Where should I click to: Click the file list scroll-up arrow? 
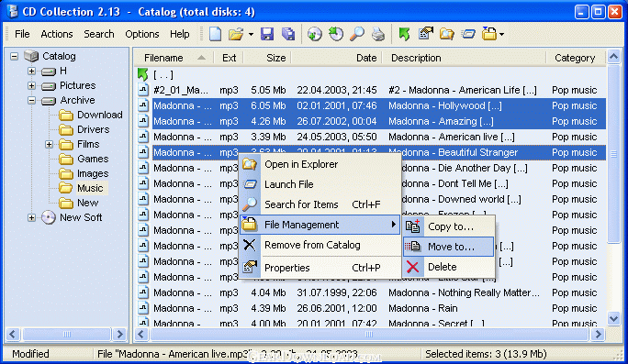(613, 57)
